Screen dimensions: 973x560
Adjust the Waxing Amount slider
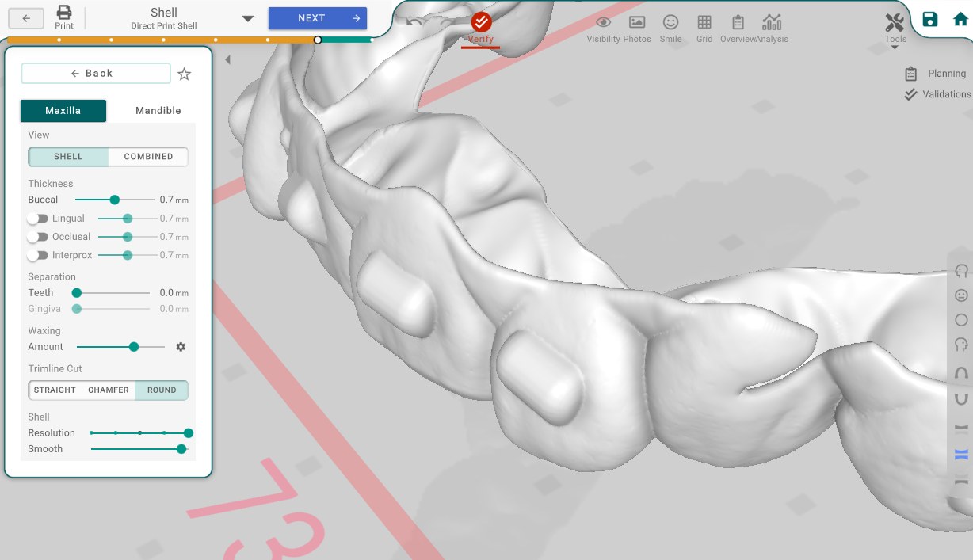click(x=120, y=347)
